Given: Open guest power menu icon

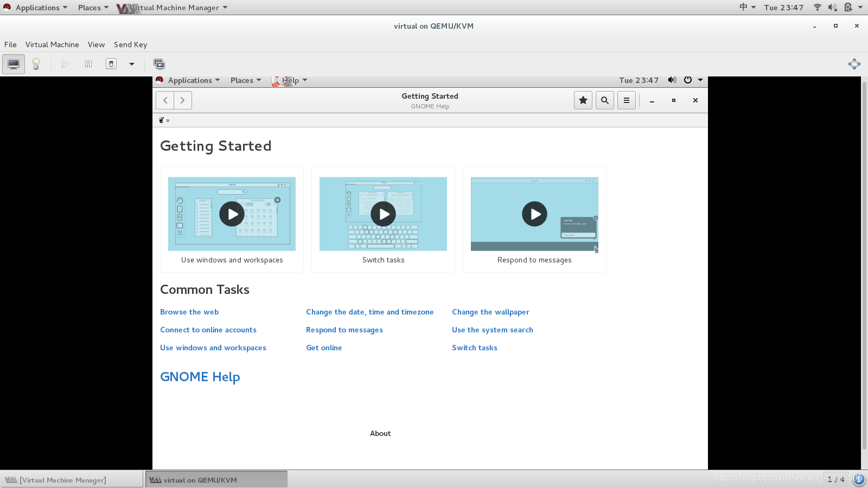Looking at the screenshot, I should [688, 80].
